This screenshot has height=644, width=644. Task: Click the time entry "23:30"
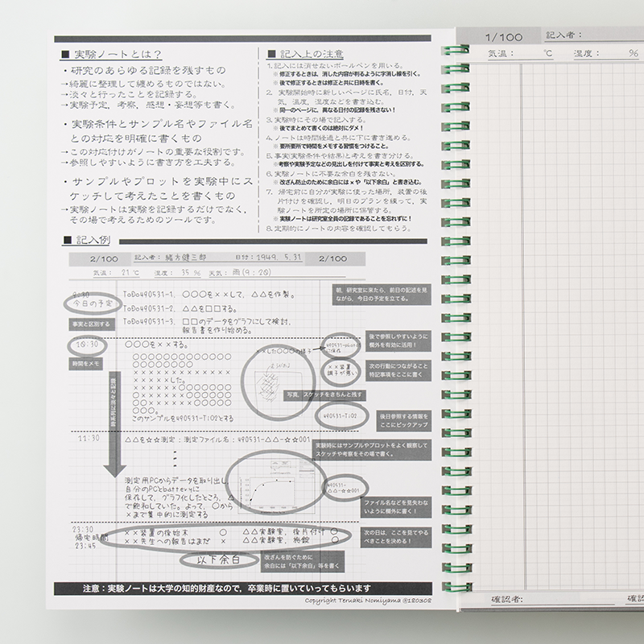[x=83, y=529]
